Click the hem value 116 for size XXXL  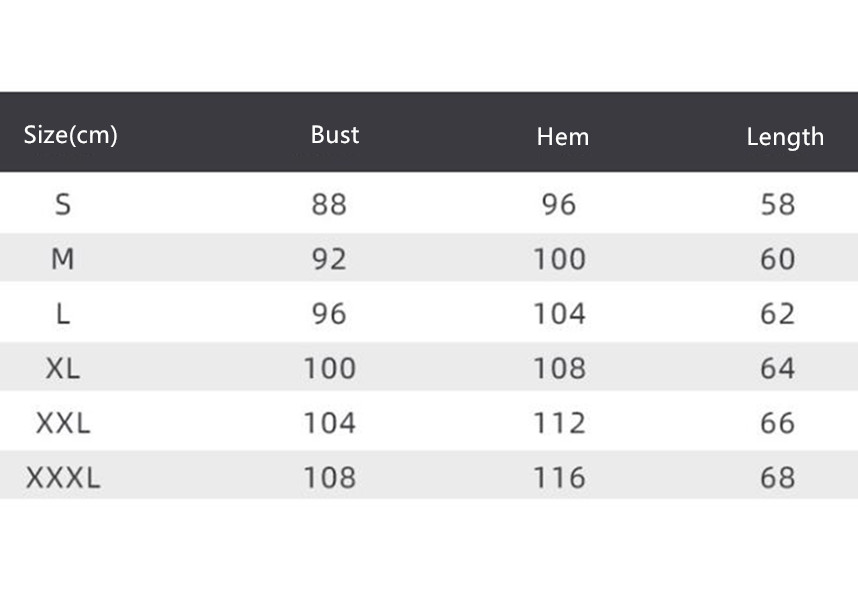(x=559, y=478)
